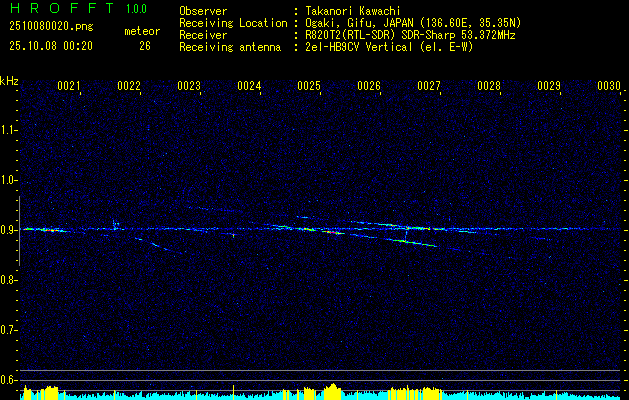The width and height of the screenshot is (629, 400).
Task: Click the red-hot echo peak after 0025
Action: tap(332, 232)
